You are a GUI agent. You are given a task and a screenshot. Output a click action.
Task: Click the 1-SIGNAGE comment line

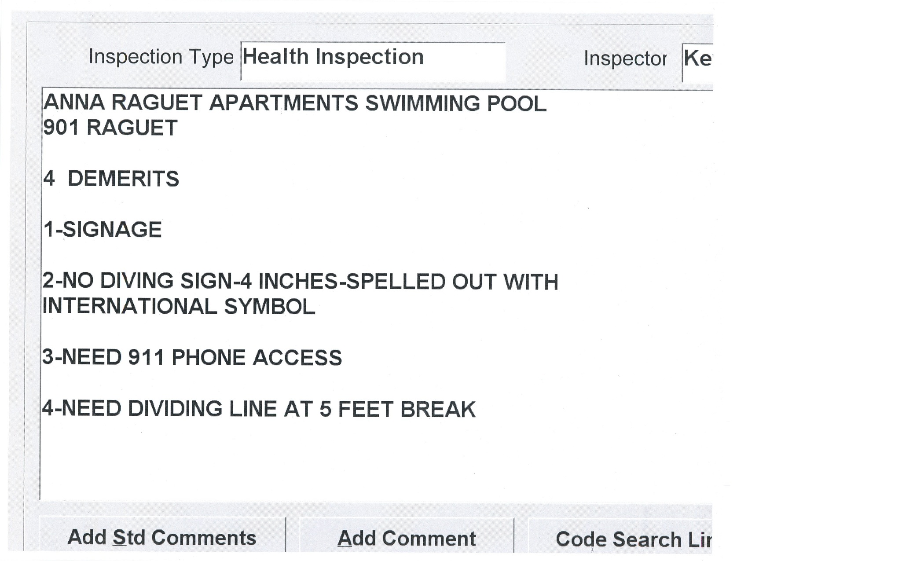coord(103,230)
